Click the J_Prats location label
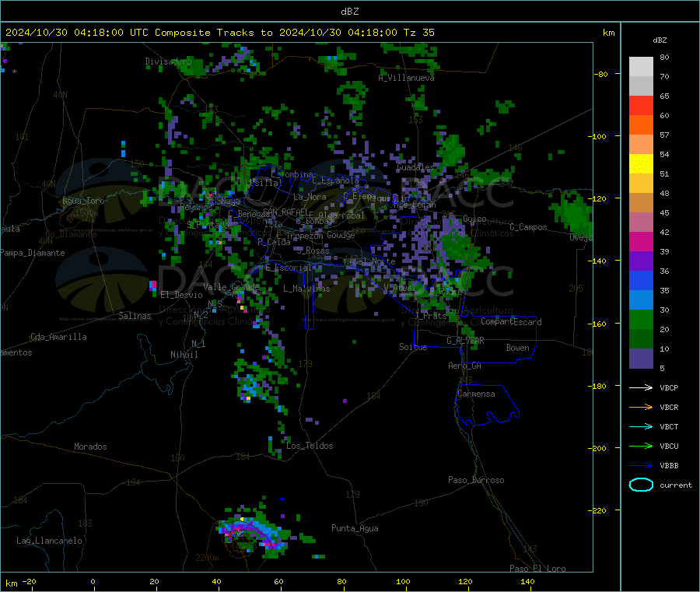This screenshot has width=700, height=592. pos(431,316)
